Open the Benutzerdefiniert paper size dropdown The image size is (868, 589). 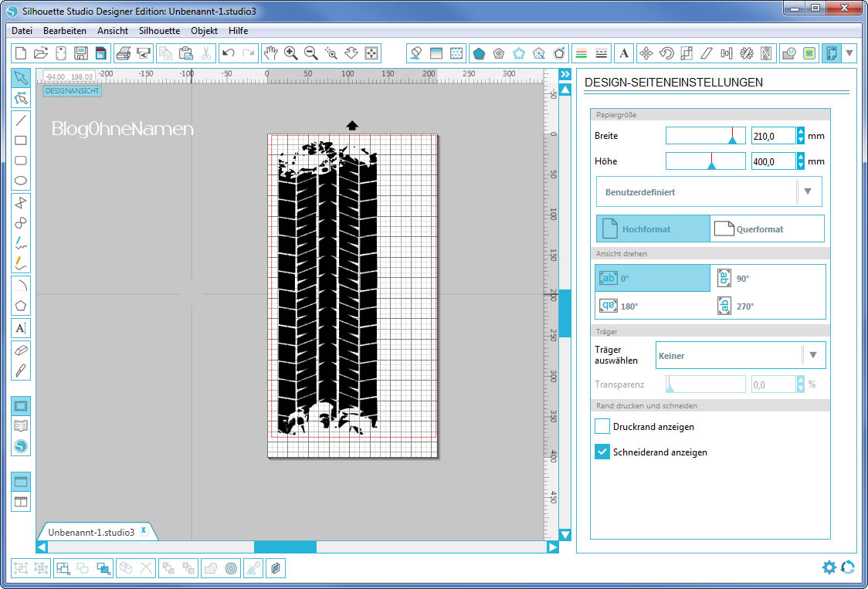pos(708,191)
